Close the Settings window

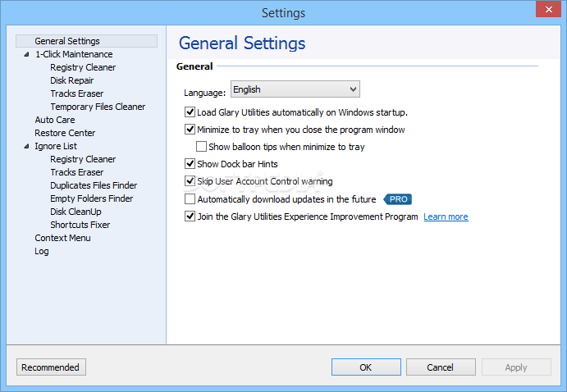click(x=549, y=9)
